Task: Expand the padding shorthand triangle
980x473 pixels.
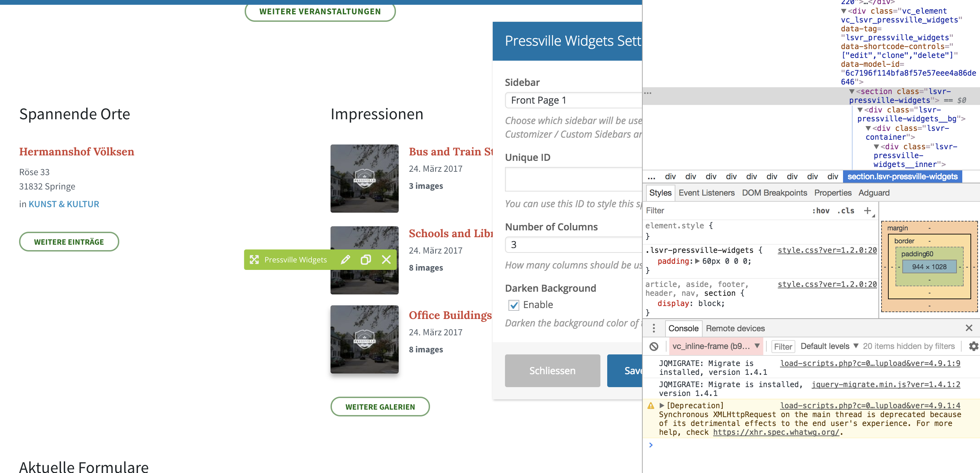Action: pyautogui.click(x=697, y=261)
